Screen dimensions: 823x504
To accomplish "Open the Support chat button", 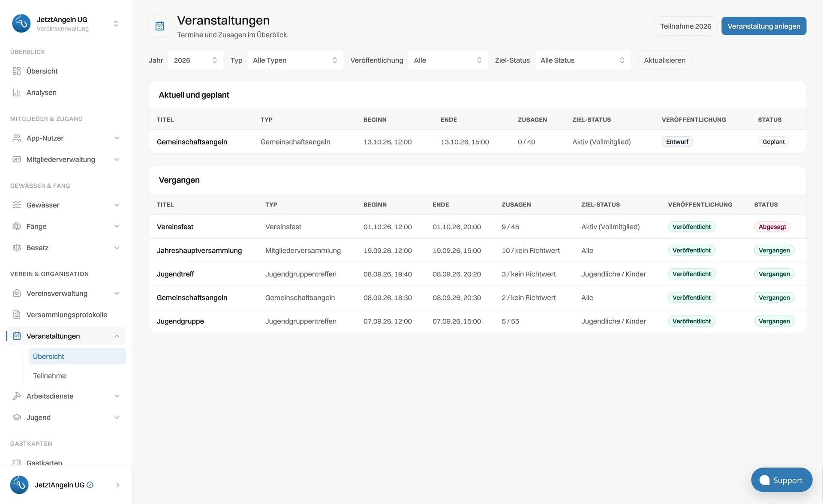I will click(x=781, y=480).
